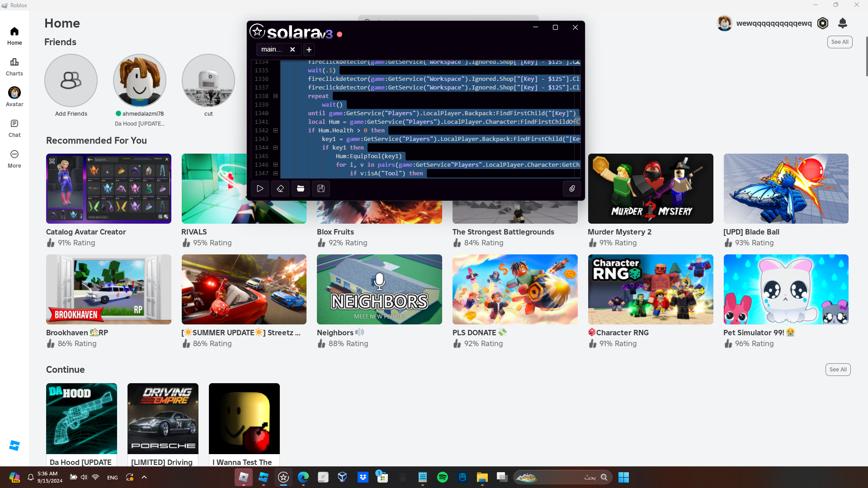Click the save script floppy-disk icon
This screenshot has height=488, width=868.
coord(321,188)
